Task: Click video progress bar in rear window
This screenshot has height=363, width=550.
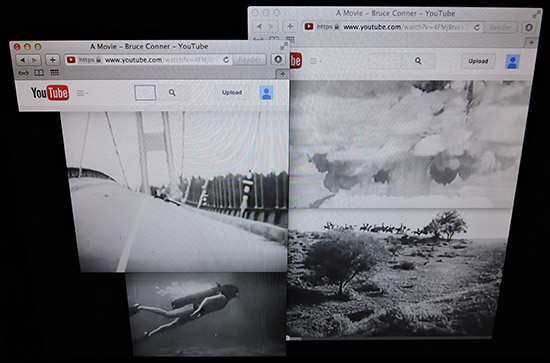Action: tap(389, 338)
